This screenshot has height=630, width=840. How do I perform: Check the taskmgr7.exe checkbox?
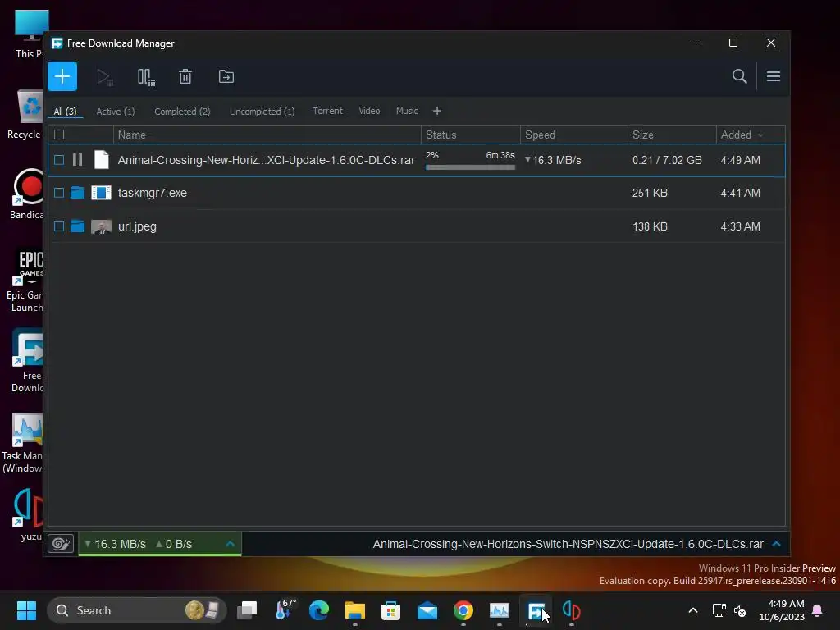point(59,193)
